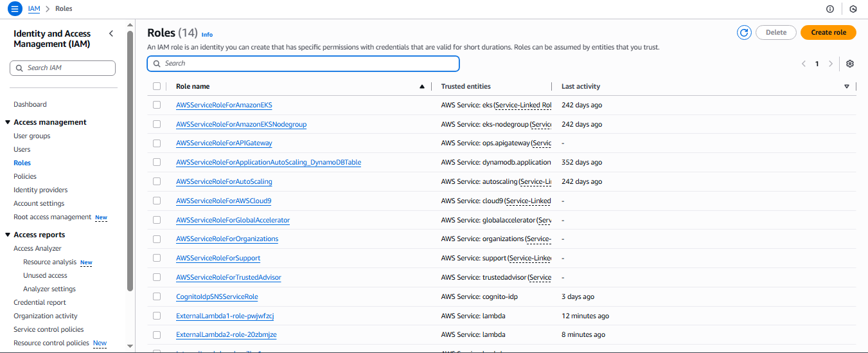Collapse the Access management section
868x353 pixels.
coord(8,122)
